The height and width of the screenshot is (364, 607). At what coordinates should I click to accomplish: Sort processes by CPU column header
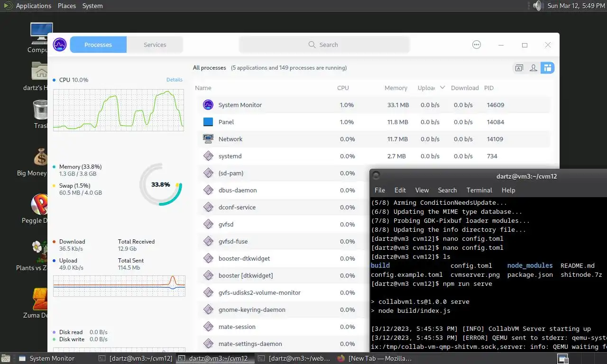343,88
